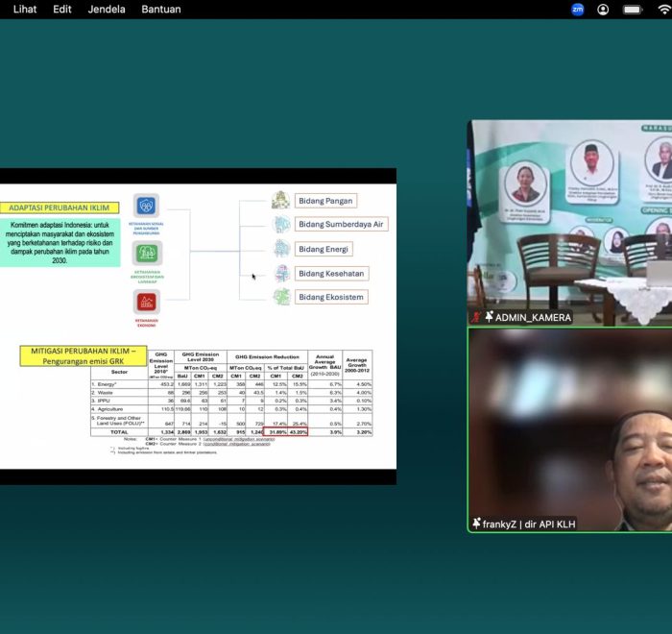This screenshot has height=634, width=672.
Task: Click the battery status icon
Action: click(633, 10)
